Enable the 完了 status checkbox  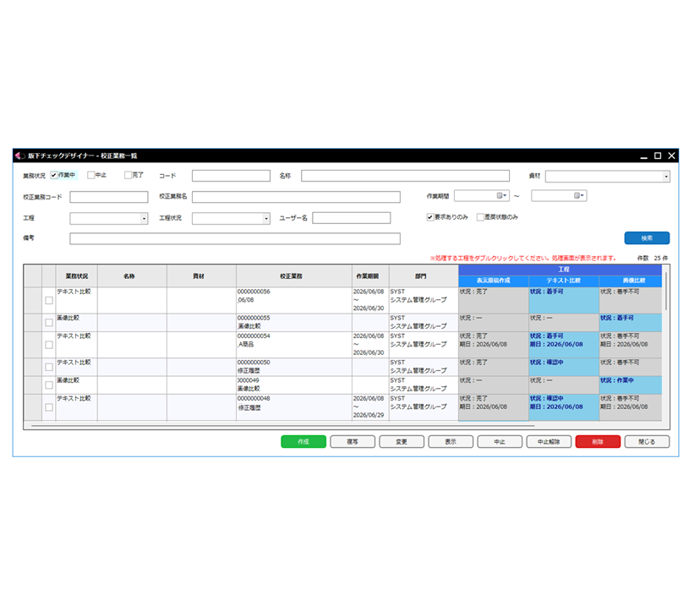(128, 175)
